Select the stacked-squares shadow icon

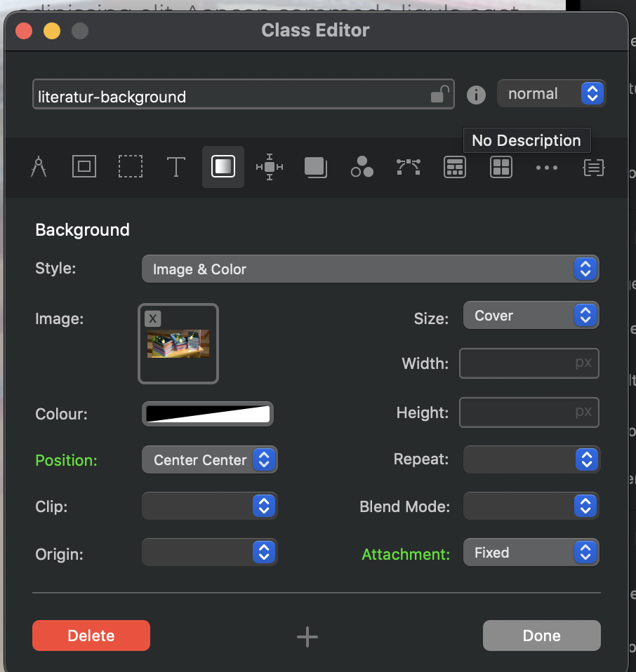316,167
